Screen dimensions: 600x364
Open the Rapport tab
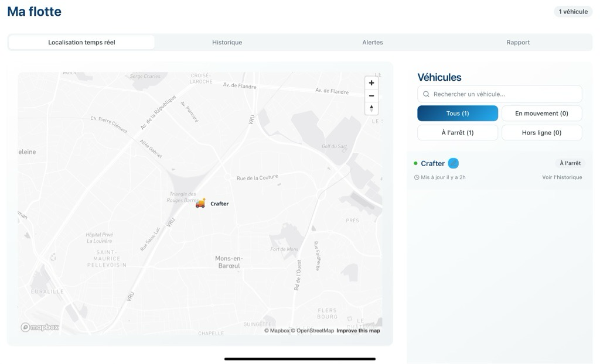(518, 43)
